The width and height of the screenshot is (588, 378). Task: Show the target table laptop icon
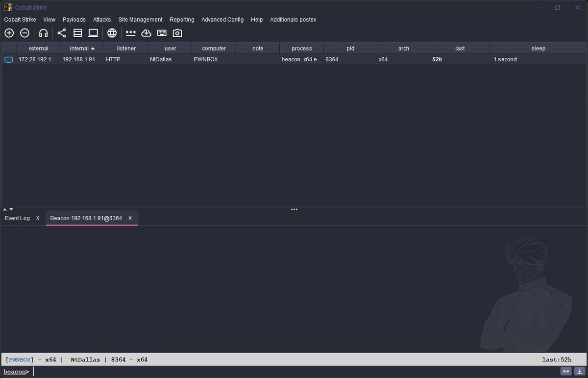[93, 33]
